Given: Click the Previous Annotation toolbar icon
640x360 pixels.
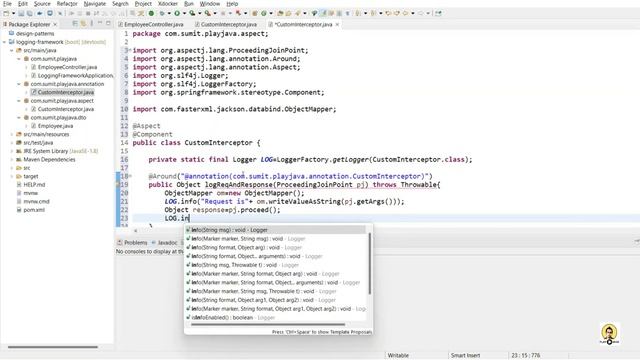Looking at the screenshot, I should pyautogui.click(x=373, y=13).
